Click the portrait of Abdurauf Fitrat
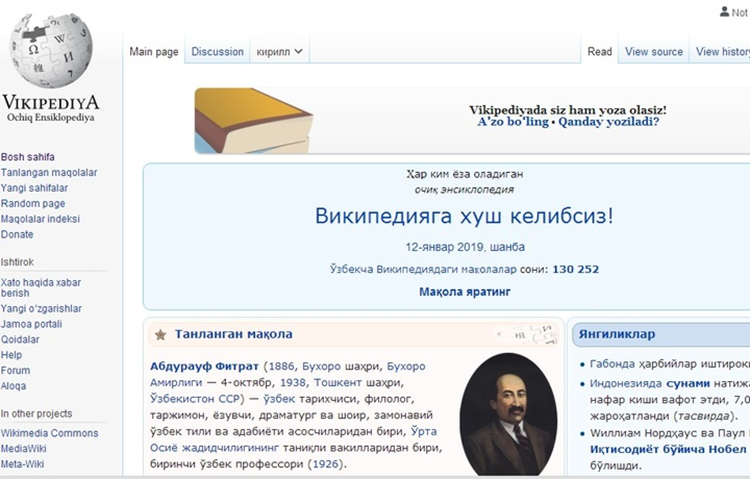 (x=508, y=414)
